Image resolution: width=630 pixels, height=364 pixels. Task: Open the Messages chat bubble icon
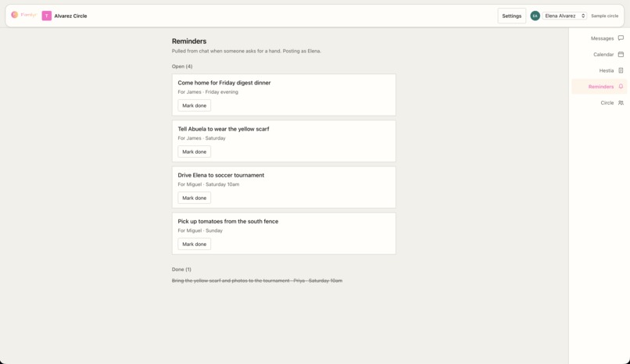pyautogui.click(x=621, y=38)
